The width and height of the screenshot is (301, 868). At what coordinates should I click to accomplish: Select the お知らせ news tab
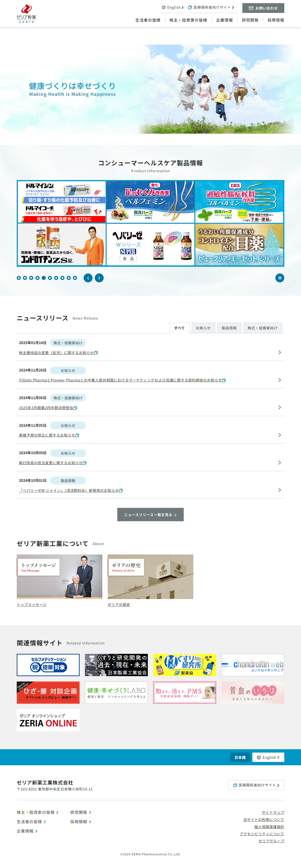point(203,328)
